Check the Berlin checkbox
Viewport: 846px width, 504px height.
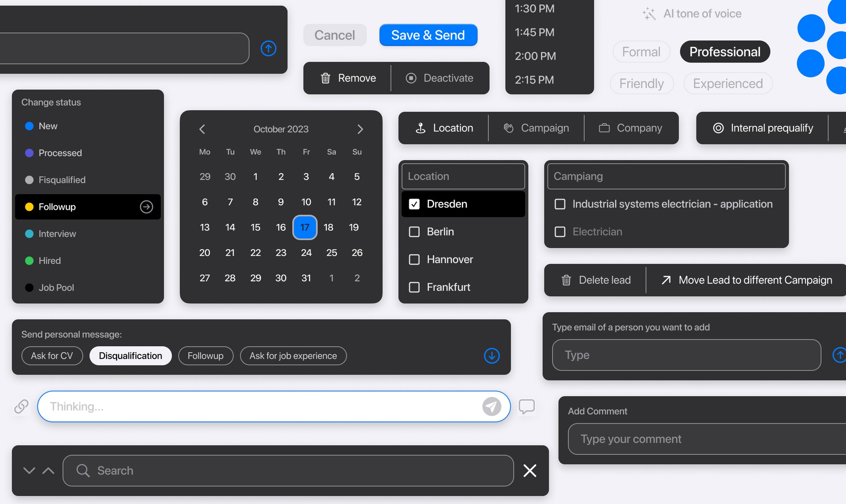pos(414,232)
